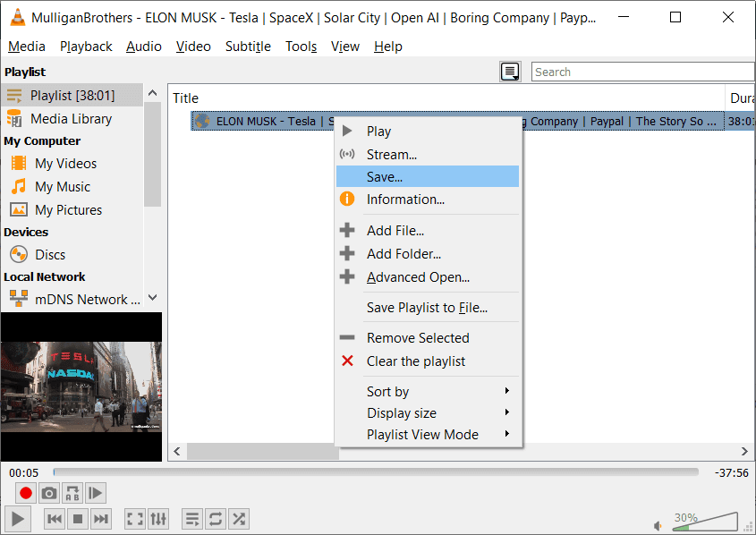The width and height of the screenshot is (756, 535).
Task: Select the ELON MUSK playlist row
Action: pyautogui.click(x=472, y=121)
